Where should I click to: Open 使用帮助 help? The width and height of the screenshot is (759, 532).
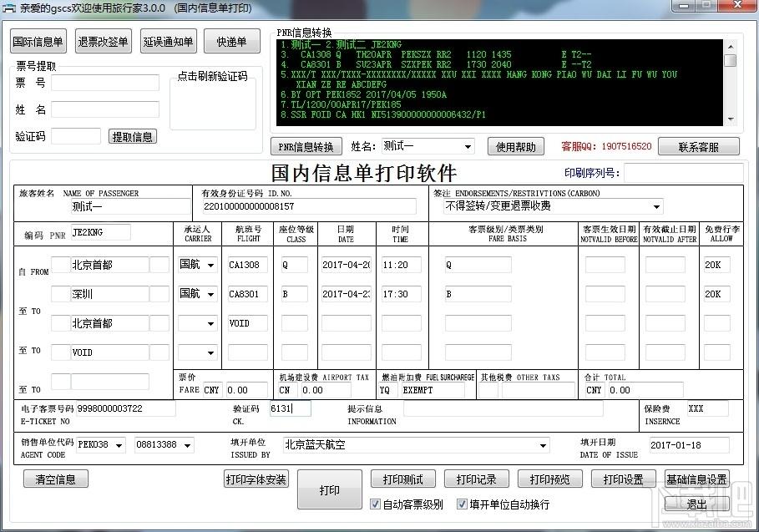point(516,145)
